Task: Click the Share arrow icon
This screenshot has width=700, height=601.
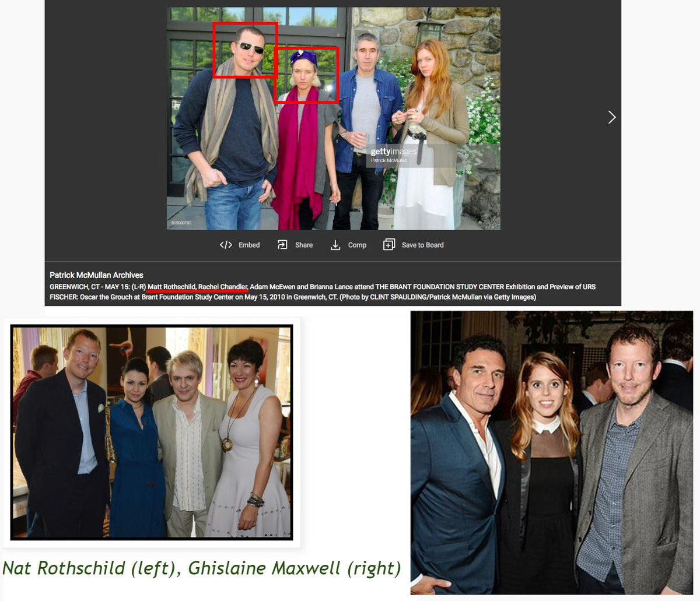Action: [x=282, y=245]
